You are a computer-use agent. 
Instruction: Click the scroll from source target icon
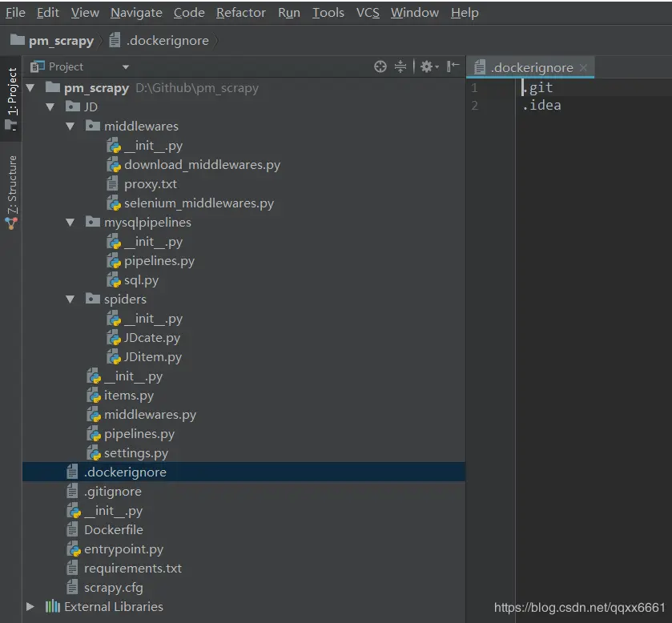[380, 66]
